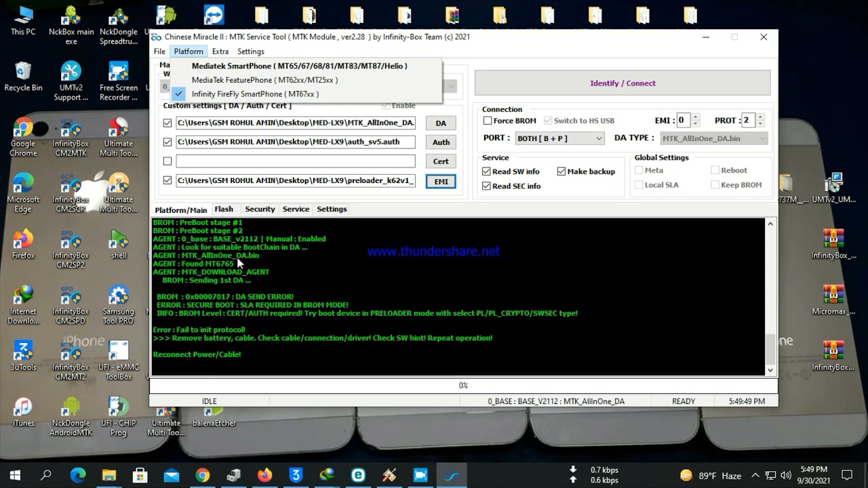This screenshot has width=868, height=488.
Task: Open the Extra menu
Action: click(220, 52)
